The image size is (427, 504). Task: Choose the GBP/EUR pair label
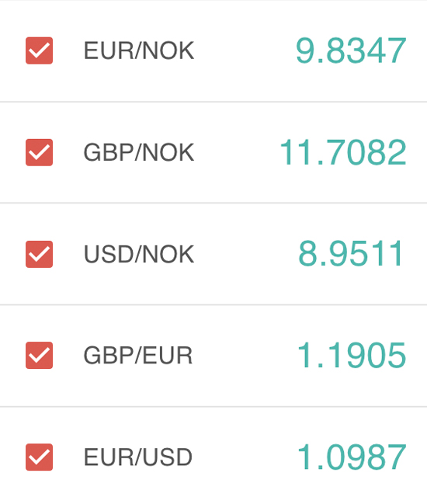coord(138,356)
